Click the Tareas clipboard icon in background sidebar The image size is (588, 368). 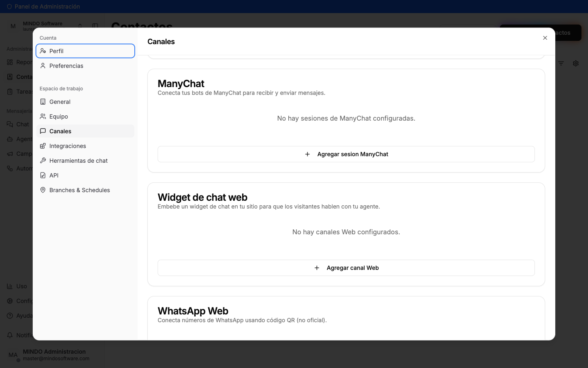pyautogui.click(x=10, y=92)
